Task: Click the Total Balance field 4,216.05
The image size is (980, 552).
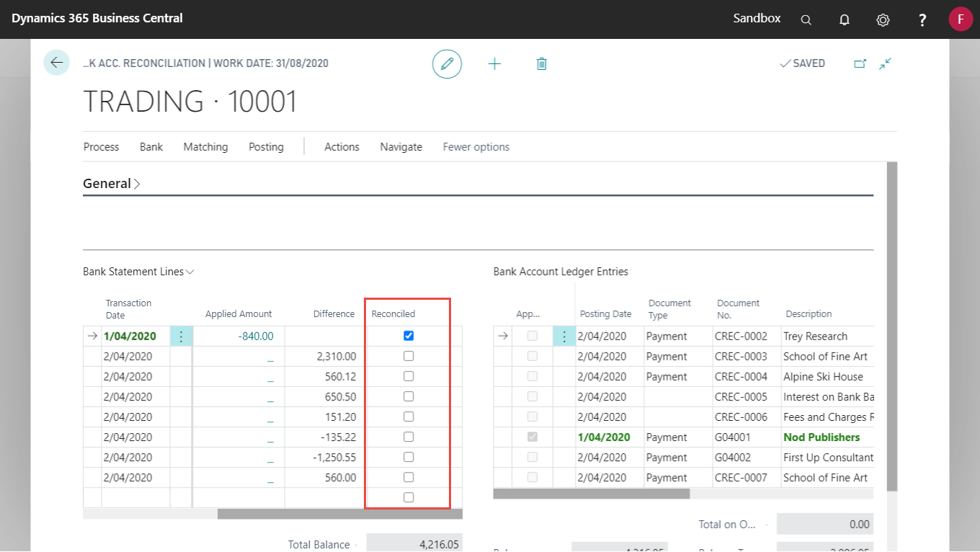Action: pyautogui.click(x=414, y=544)
